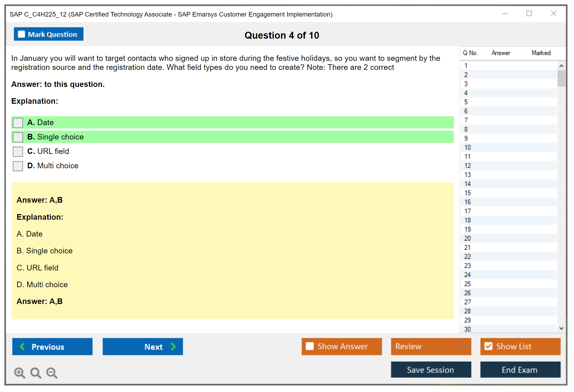Check the box for answer A. Date
Screen dimensions: 574x392
(18, 123)
